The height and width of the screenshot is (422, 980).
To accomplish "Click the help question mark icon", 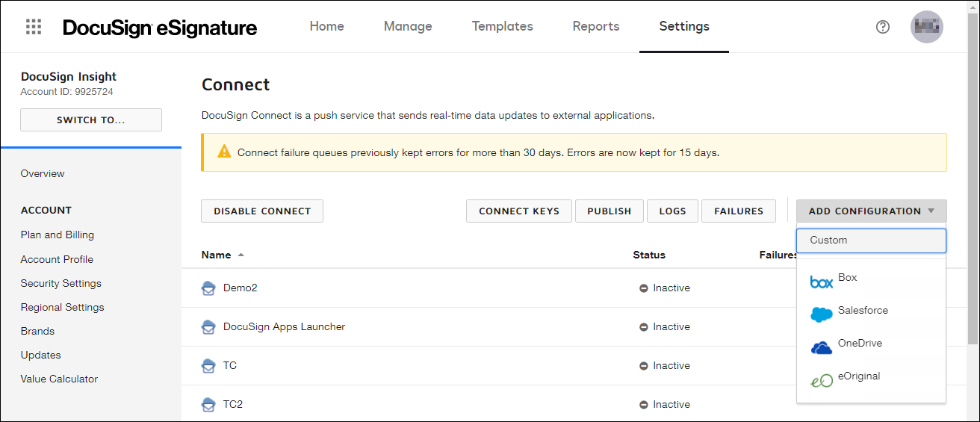I will coord(883,27).
